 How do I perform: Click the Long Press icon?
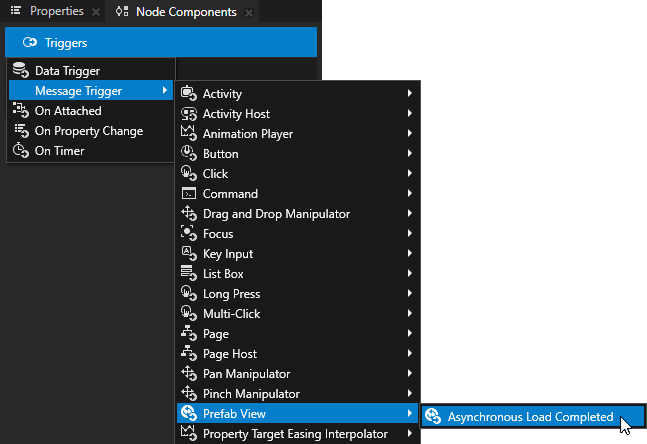pyautogui.click(x=189, y=293)
